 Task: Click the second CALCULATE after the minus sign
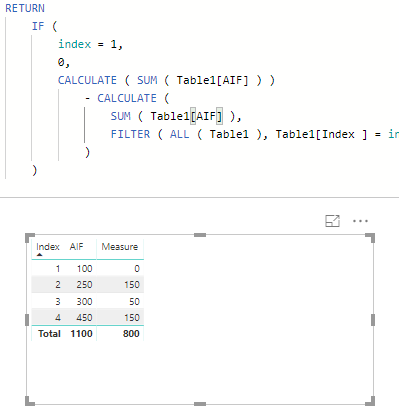(127, 98)
